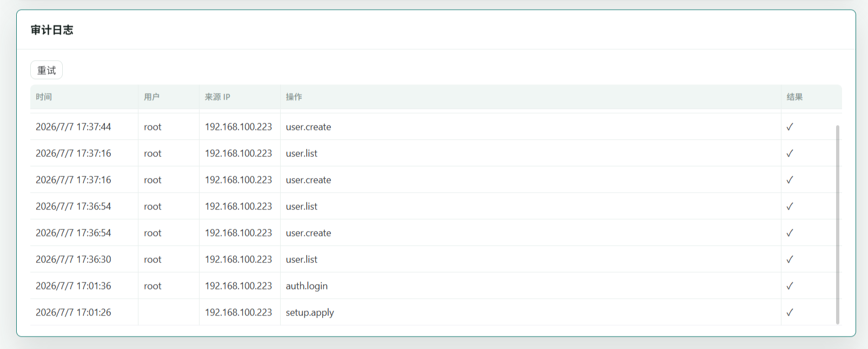The width and height of the screenshot is (868, 349).
Task: Click the checkmark in the setup.apply row
Action: 790,312
